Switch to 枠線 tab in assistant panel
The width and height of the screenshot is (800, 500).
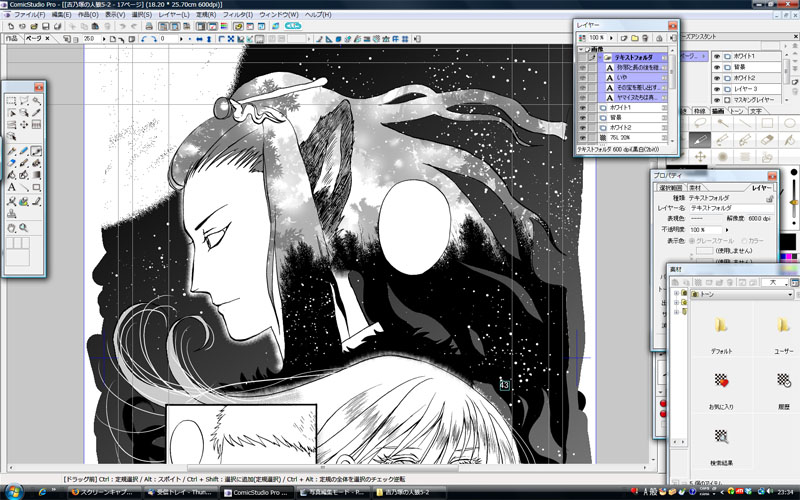(699, 111)
